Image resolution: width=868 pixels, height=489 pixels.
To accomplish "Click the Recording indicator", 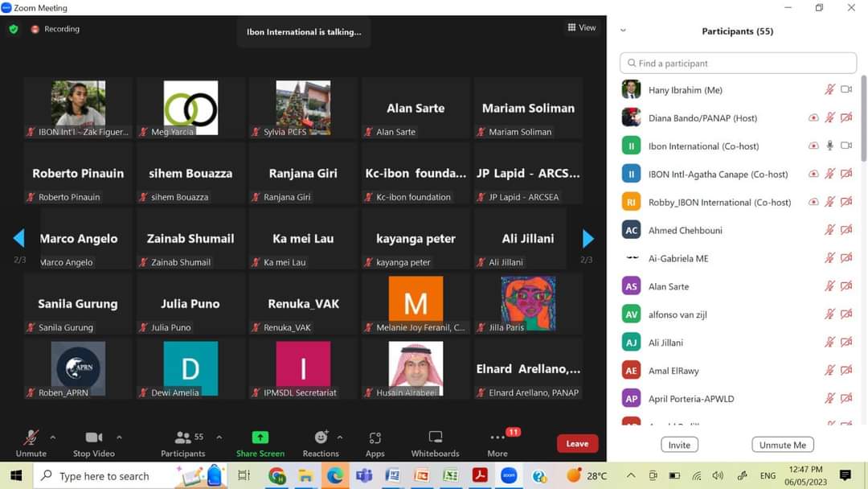I will tap(55, 29).
